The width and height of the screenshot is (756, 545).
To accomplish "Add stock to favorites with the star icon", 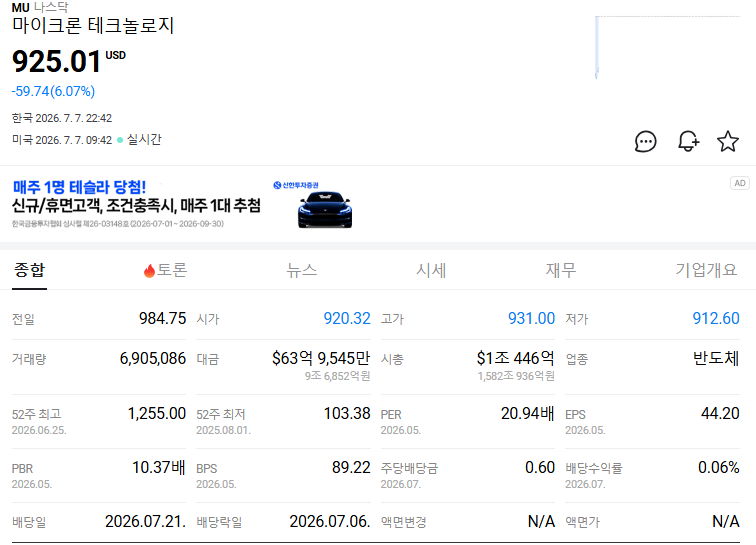I will point(728,141).
